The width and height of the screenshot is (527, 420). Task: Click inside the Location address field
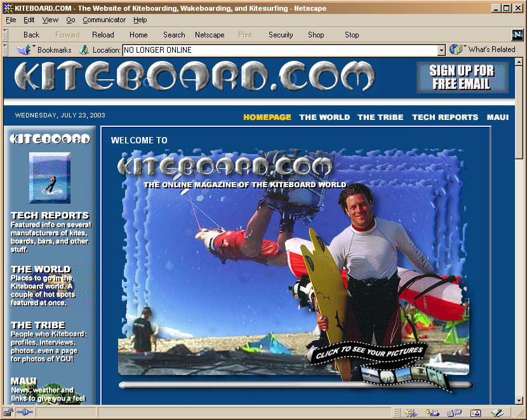point(280,50)
